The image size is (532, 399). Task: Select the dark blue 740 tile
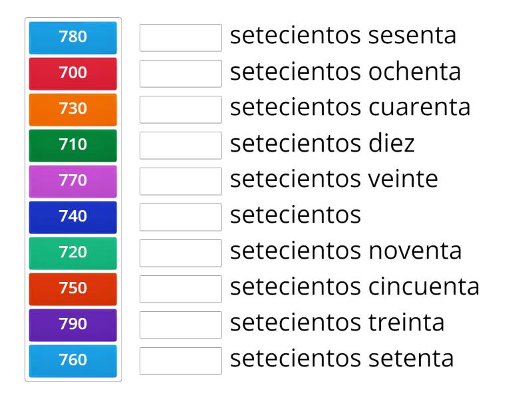tap(72, 217)
